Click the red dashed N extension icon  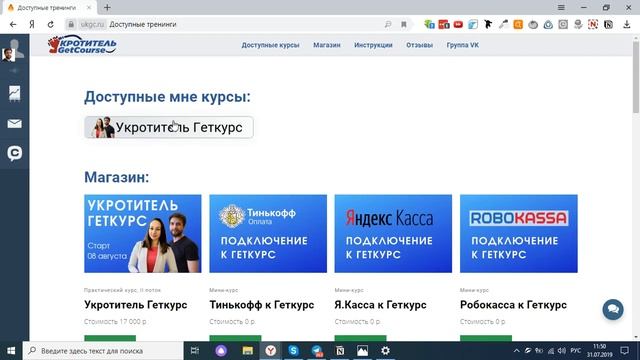[x=593, y=24]
